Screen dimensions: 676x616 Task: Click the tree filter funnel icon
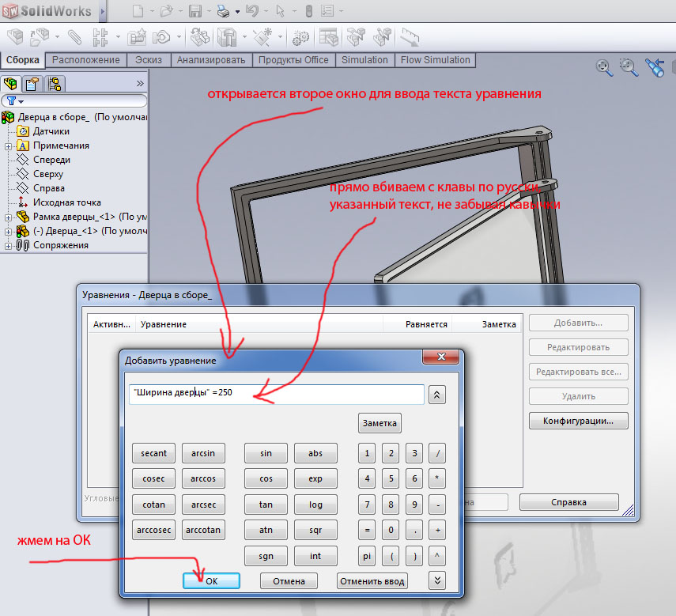point(10,101)
